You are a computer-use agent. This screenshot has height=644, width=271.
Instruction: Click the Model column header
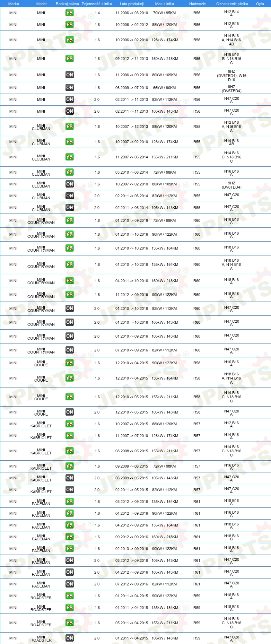(x=42, y=4)
